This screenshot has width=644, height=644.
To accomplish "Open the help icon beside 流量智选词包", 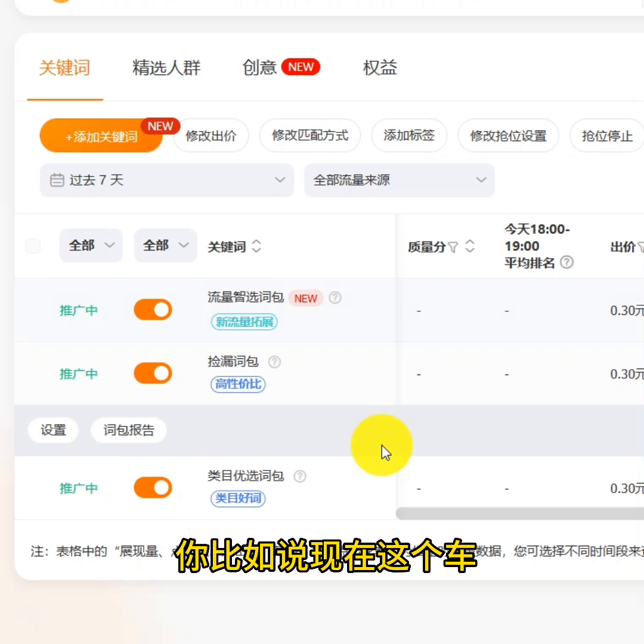I will pos(335,298).
